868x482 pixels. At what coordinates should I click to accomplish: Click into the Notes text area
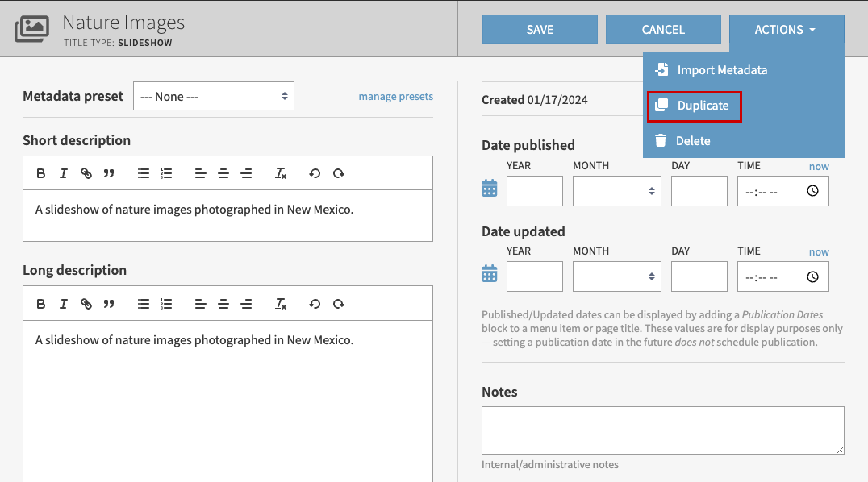[662, 430]
